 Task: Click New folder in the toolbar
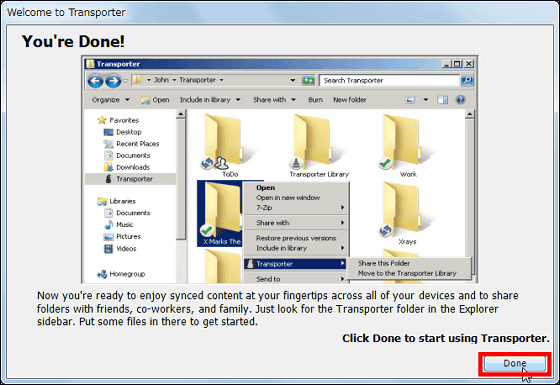[x=350, y=100]
